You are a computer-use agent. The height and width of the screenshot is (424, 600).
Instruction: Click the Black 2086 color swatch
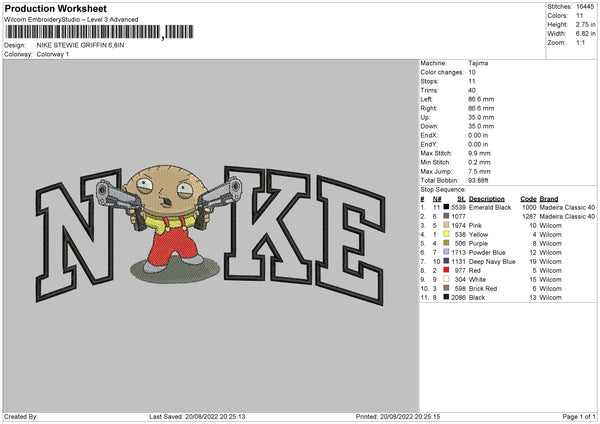click(x=446, y=297)
